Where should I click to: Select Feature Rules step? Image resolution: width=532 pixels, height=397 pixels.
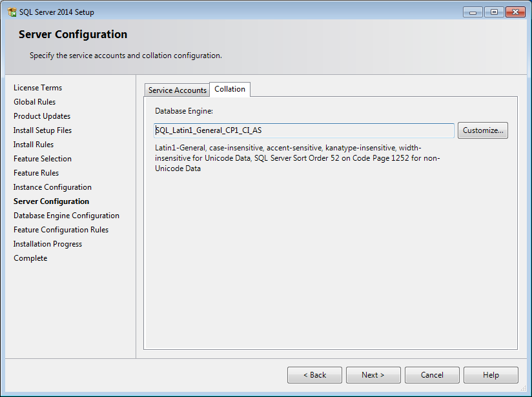click(x=36, y=174)
